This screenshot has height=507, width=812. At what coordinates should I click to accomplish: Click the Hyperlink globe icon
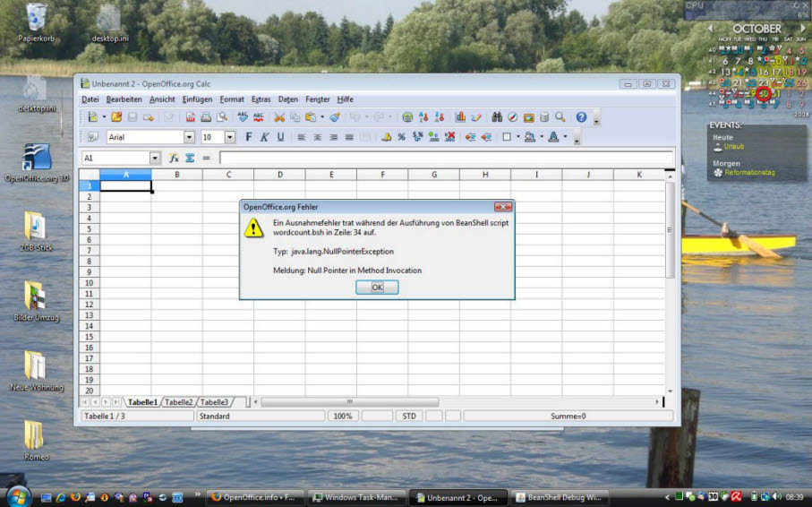tap(407, 117)
